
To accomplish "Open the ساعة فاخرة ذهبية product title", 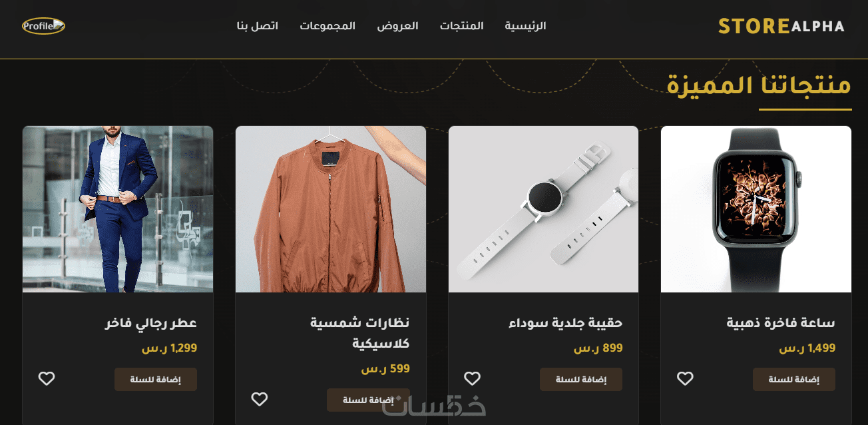I will (781, 323).
